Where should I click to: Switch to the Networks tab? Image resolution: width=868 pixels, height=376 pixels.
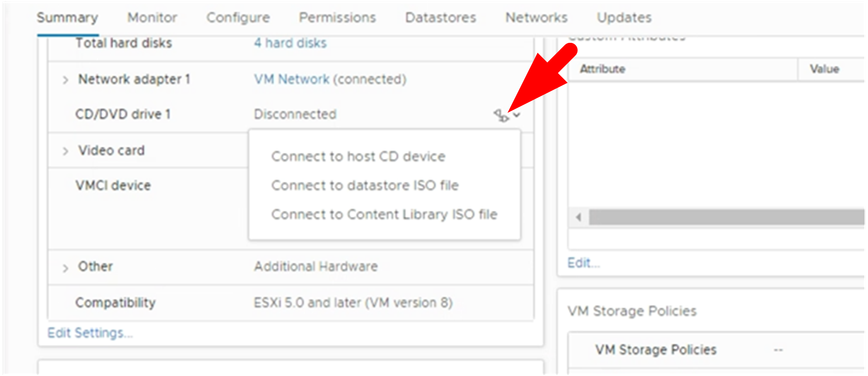click(x=536, y=18)
